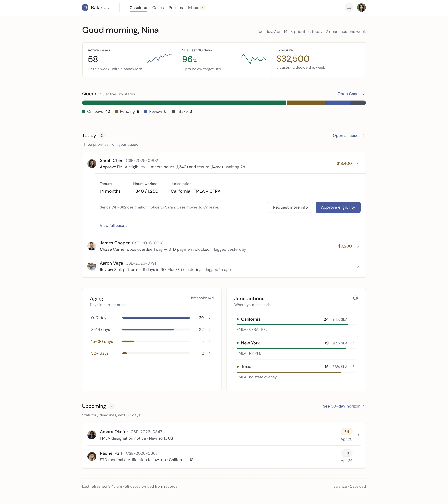
Task: Open California jurisdiction details via its chevron
Action: pos(353,319)
